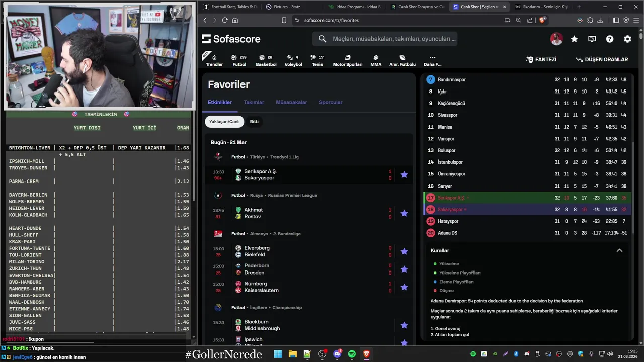Open Daha Fazla more sports menu
This screenshot has height=362, width=644.
432,60
